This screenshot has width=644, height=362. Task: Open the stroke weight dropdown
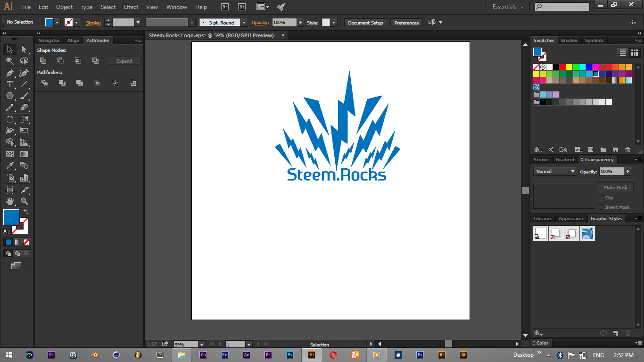pyautogui.click(x=138, y=23)
